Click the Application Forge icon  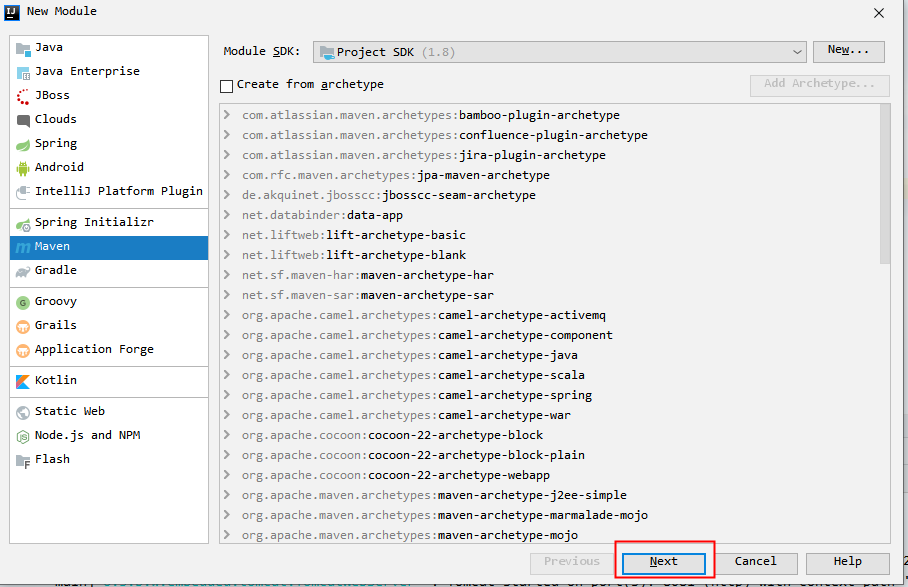23,350
